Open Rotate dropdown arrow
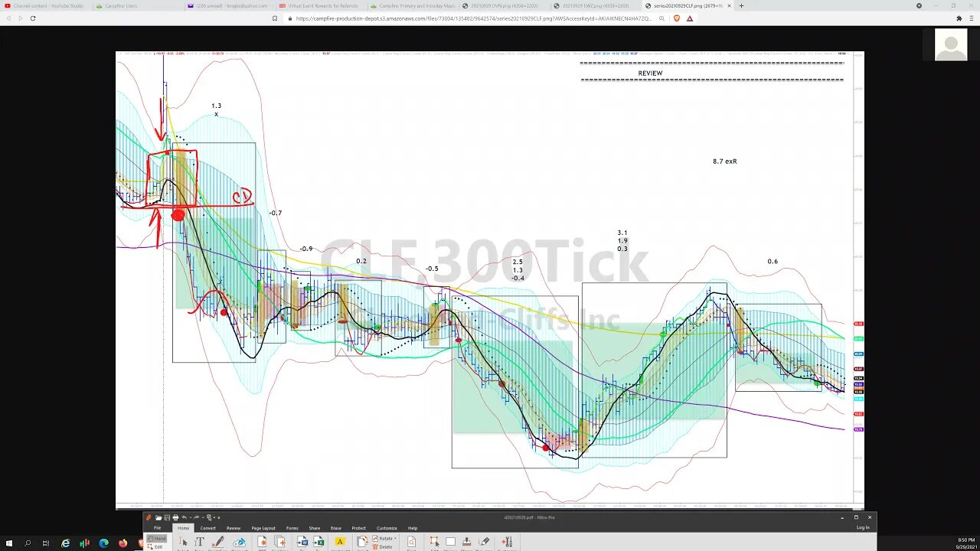Screen dimensions: 980x551 click(395, 539)
